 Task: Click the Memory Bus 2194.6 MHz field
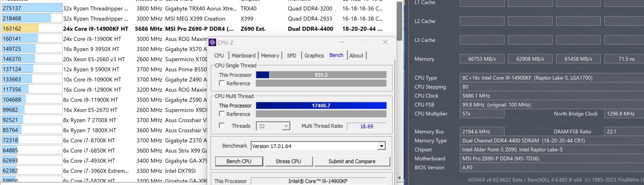click(482, 131)
